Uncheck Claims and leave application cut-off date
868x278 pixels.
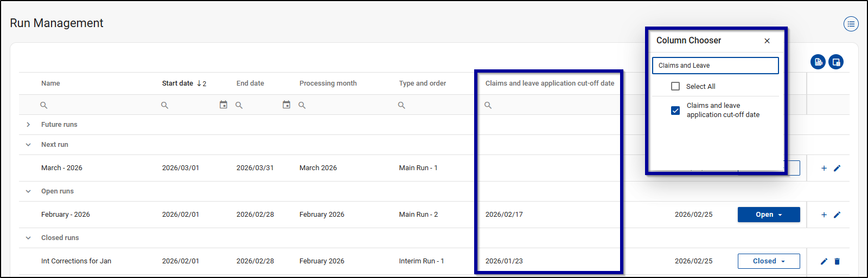[x=675, y=111]
